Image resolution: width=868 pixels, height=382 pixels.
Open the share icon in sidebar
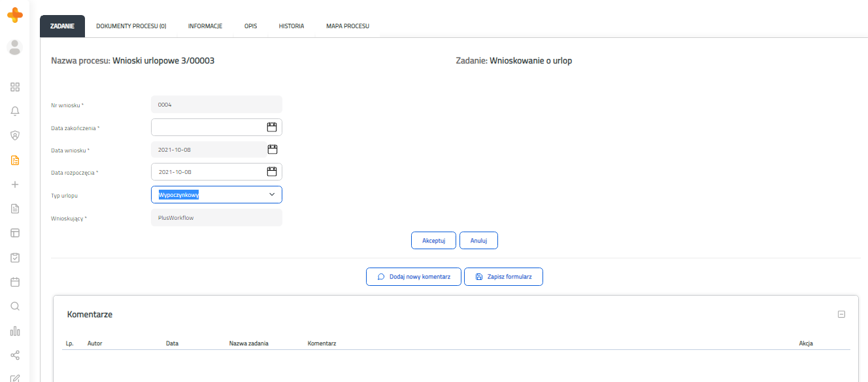coord(15,355)
